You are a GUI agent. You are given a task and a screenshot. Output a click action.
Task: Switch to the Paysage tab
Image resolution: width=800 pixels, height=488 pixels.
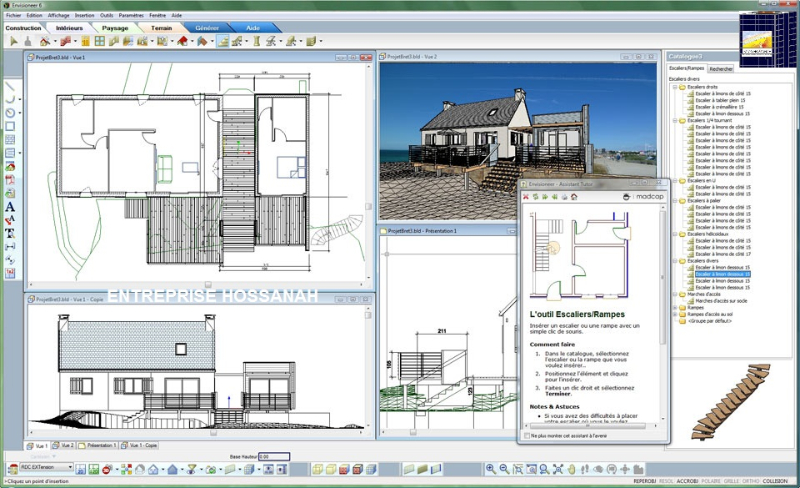[x=115, y=28]
